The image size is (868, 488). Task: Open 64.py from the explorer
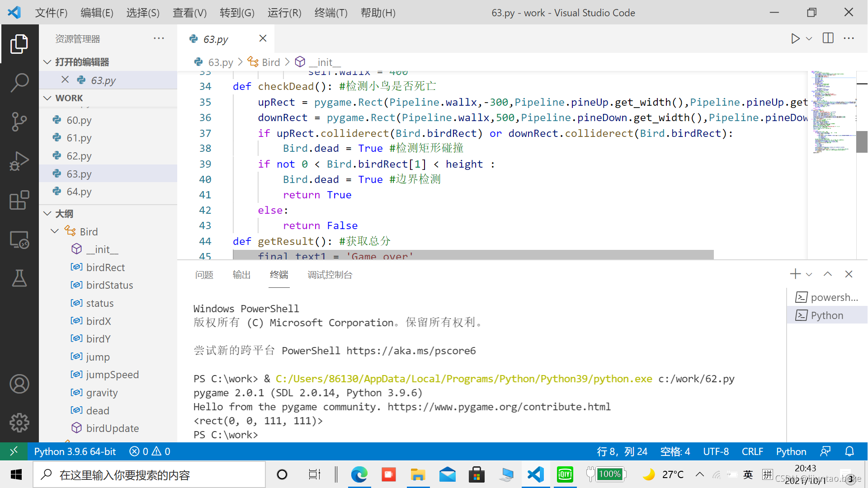79,192
